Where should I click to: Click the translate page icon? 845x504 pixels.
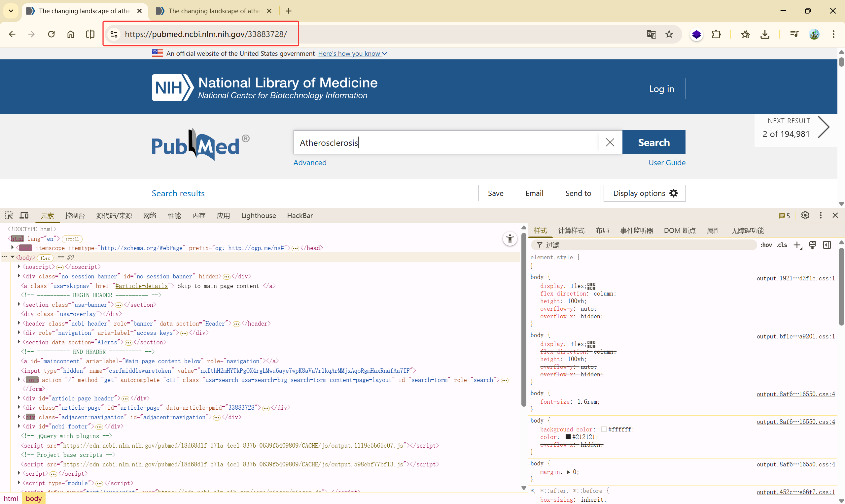click(x=651, y=34)
